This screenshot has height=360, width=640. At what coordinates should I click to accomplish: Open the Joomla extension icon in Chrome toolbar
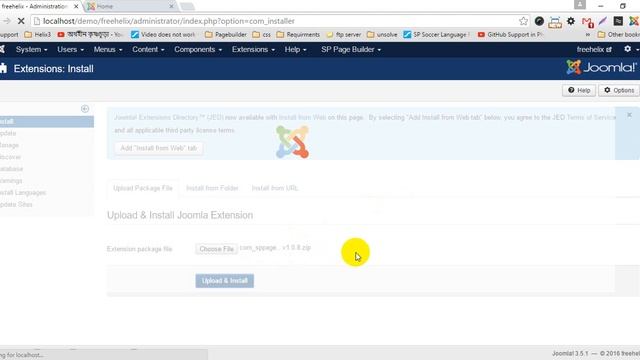tap(634, 21)
